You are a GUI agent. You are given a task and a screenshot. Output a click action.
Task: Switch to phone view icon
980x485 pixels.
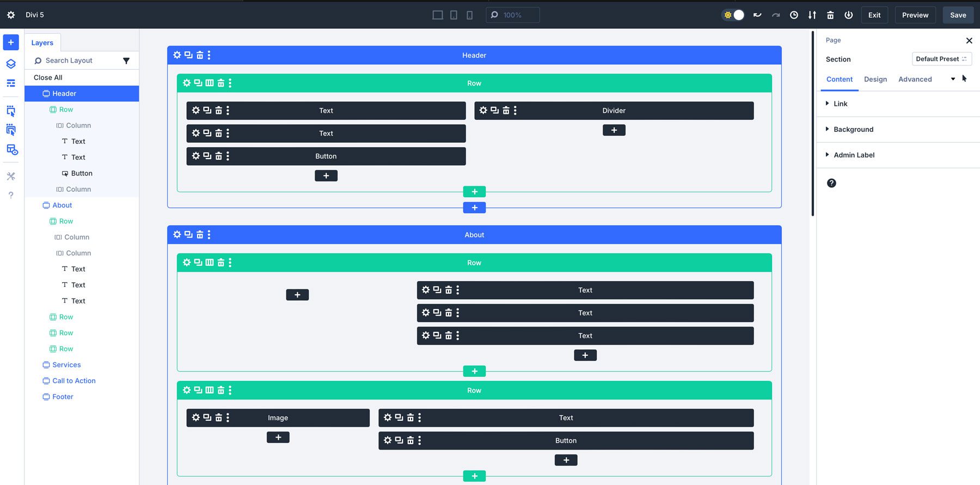[x=469, y=15]
